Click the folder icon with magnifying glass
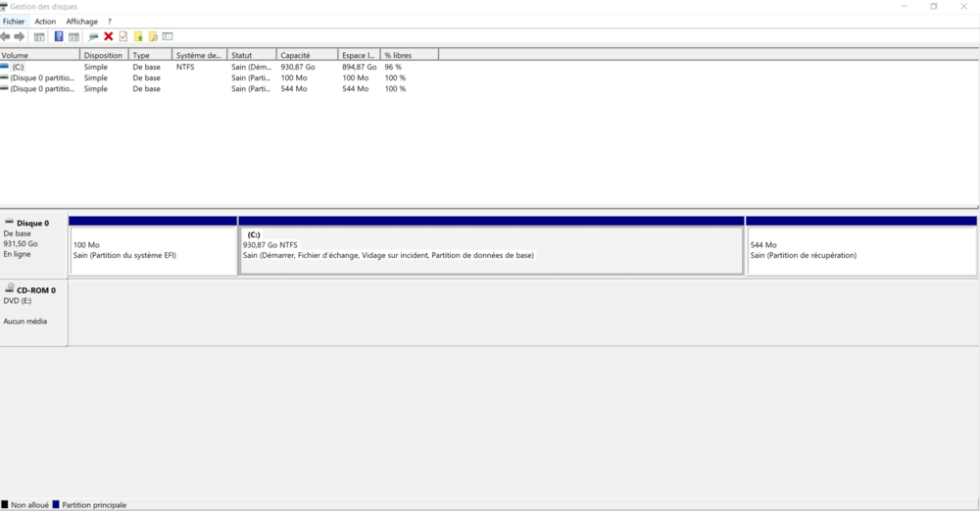This screenshot has height=511, width=980. [x=153, y=36]
